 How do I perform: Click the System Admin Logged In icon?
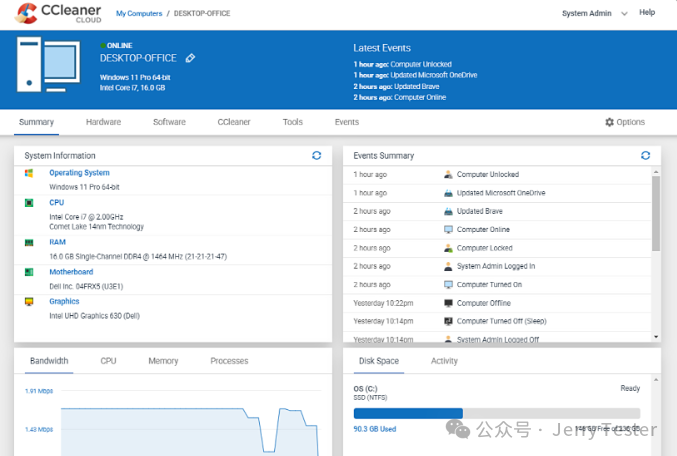coord(448,266)
